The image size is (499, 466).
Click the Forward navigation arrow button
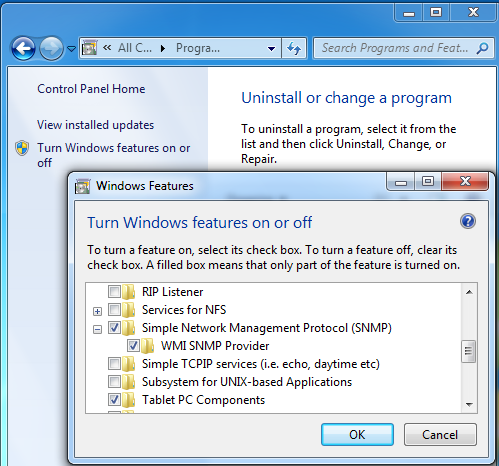tap(51, 49)
